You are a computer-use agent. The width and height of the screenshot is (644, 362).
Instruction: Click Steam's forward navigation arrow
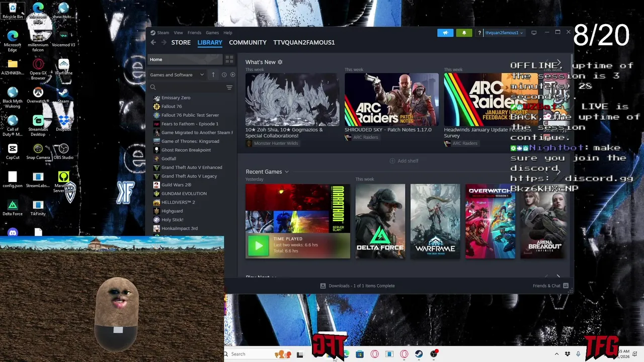163,43
